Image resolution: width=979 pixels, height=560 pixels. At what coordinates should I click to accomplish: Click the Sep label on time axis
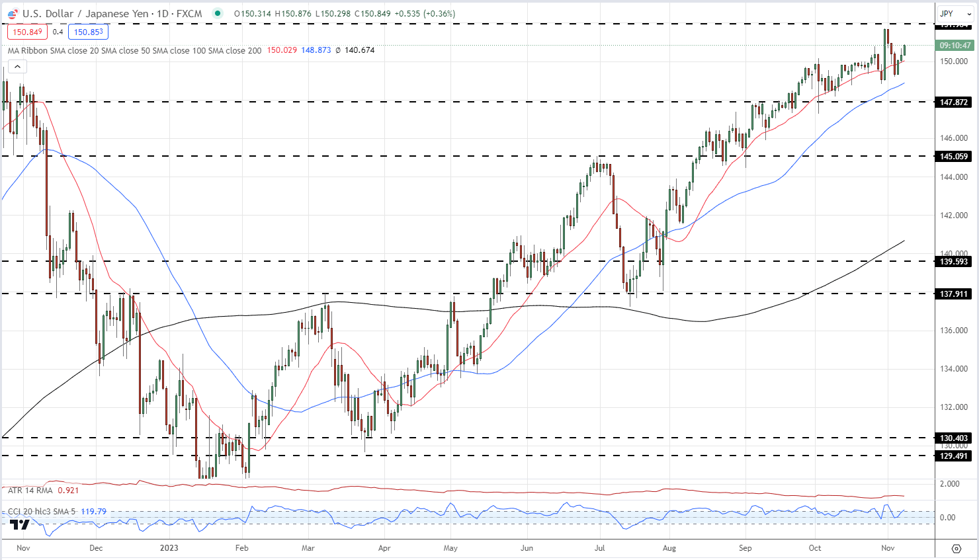click(745, 548)
